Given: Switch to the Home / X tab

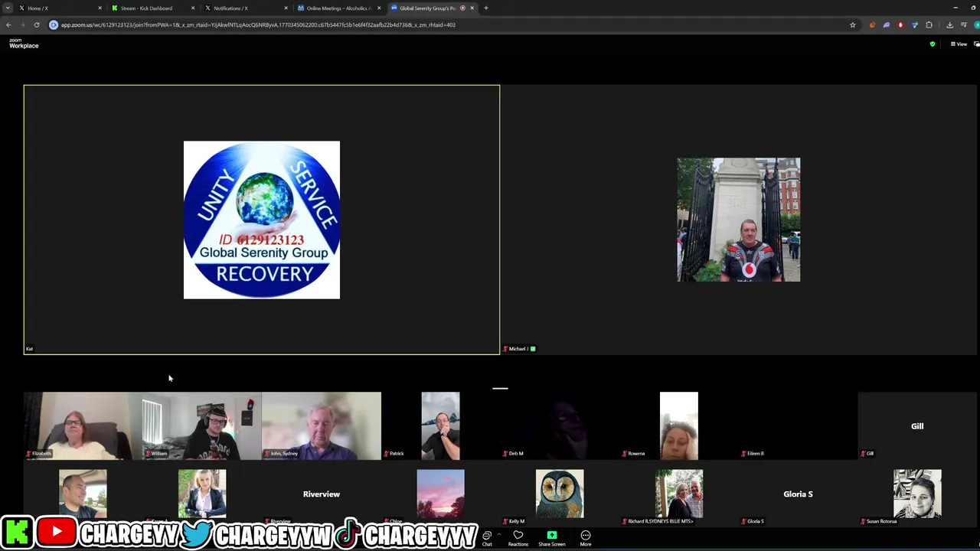Looking at the screenshot, I should [59, 8].
